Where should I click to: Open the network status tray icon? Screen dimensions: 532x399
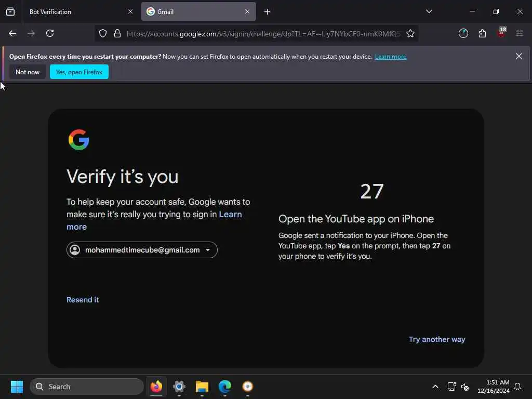pos(452,387)
